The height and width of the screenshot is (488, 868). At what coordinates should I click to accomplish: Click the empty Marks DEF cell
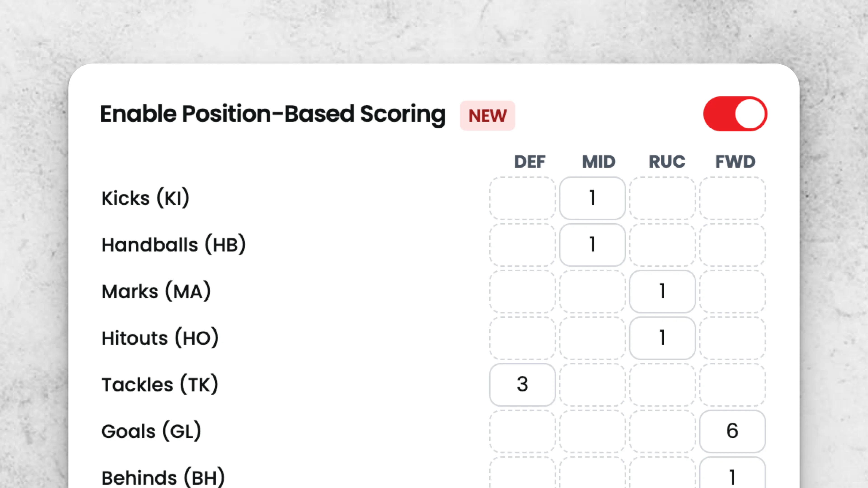point(522,291)
